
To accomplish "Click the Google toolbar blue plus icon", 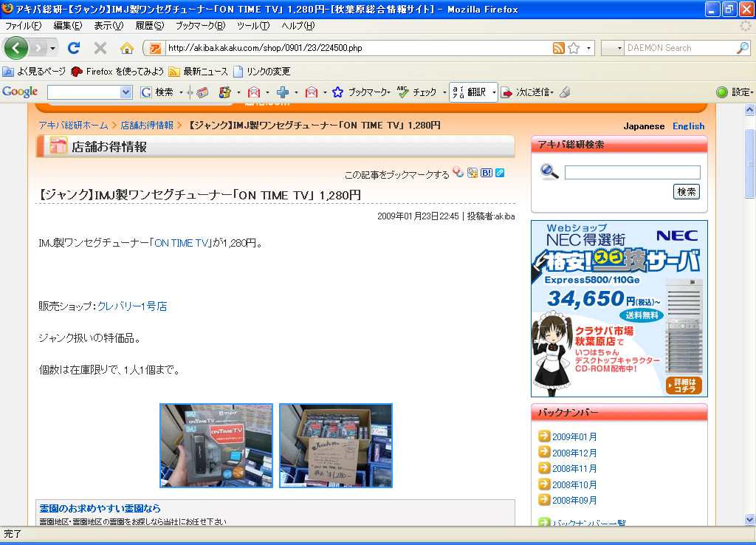I will click(283, 92).
